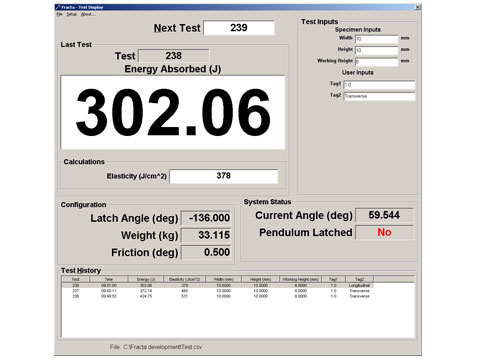Viewport: 480px width, 360px height.
Task: Click the specimen Width input field
Action: tap(376, 39)
